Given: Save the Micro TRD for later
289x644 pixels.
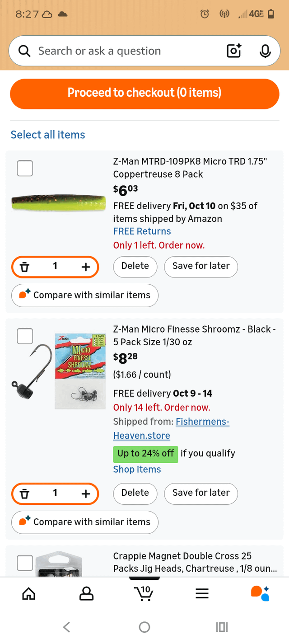Looking at the screenshot, I should [x=201, y=266].
